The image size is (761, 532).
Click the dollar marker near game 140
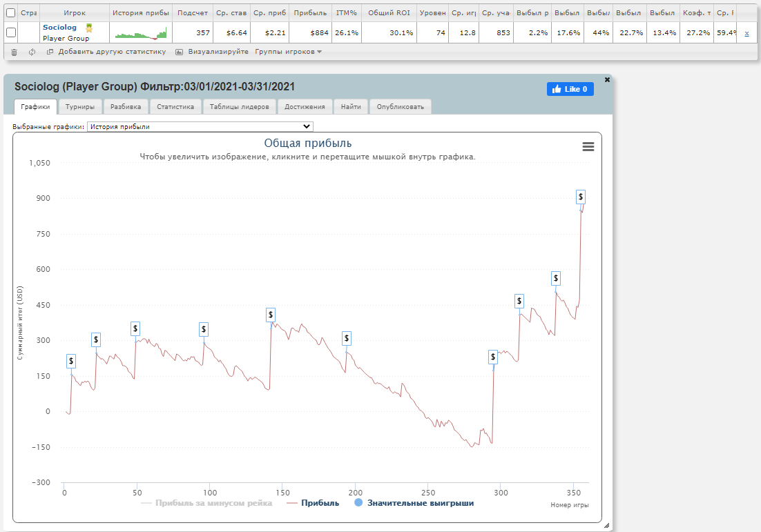pyautogui.click(x=271, y=315)
